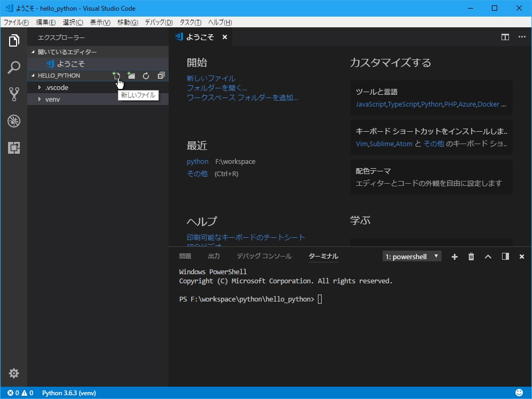This screenshot has height=399, width=532.
Task: Switch to the デバッグ コンソール tab
Action: pos(264,256)
